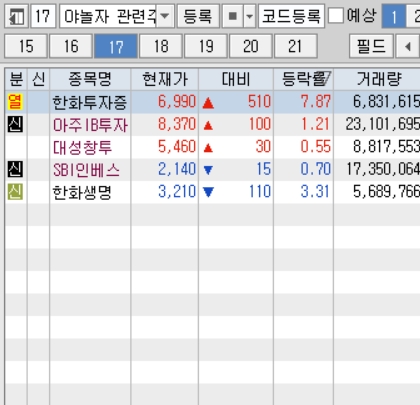Click the change rate 0.55
The image size is (420, 405).
(316, 147)
